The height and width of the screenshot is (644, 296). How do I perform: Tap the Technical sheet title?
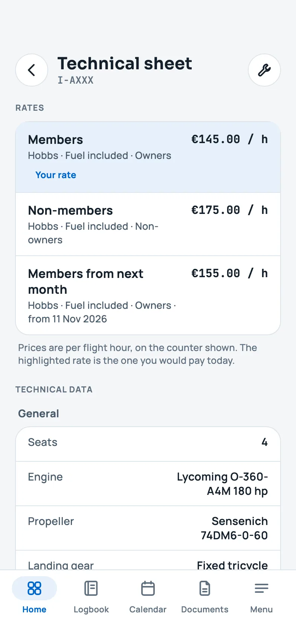[x=125, y=63]
